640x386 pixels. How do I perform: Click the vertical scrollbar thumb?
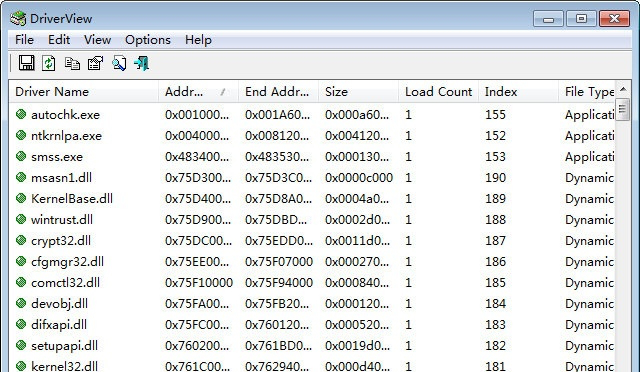(x=623, y=109)
